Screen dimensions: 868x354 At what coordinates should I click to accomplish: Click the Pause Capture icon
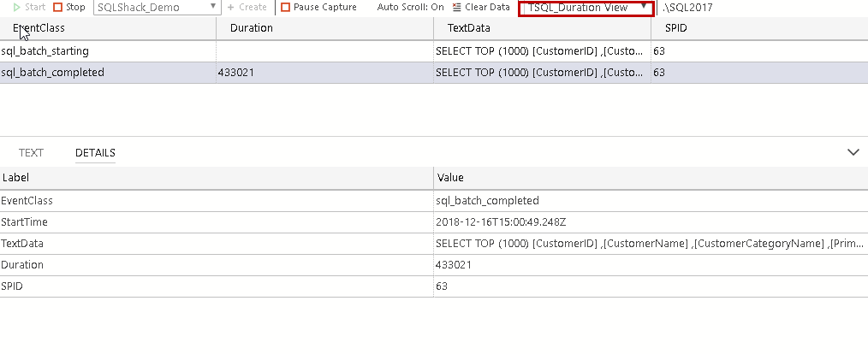(286, 7)
